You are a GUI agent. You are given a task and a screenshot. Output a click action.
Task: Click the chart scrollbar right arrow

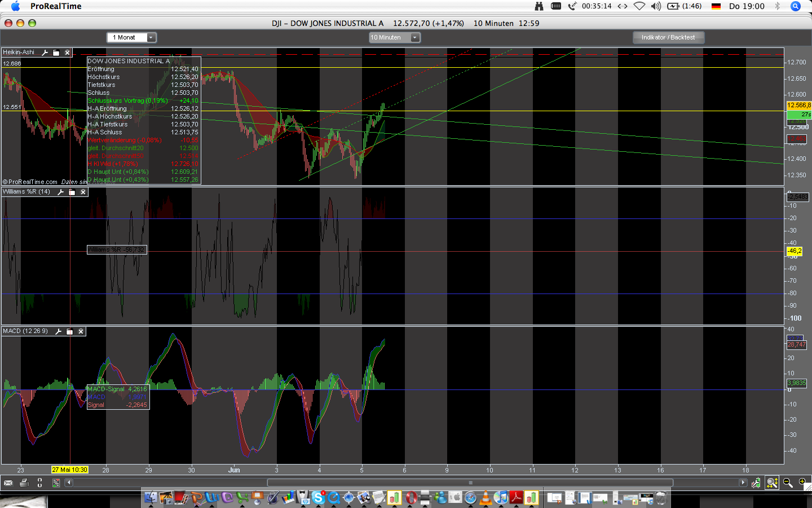click(x=743, y=483)
